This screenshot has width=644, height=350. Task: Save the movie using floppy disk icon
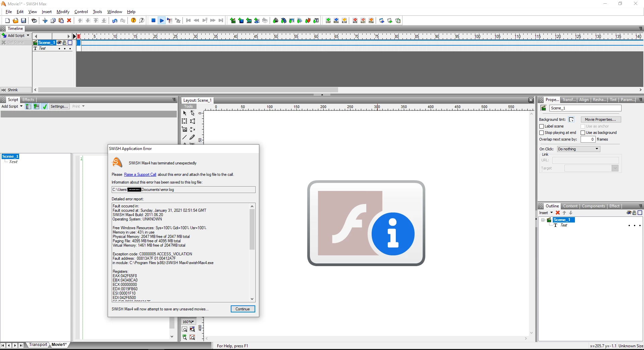tap(23, 21)
